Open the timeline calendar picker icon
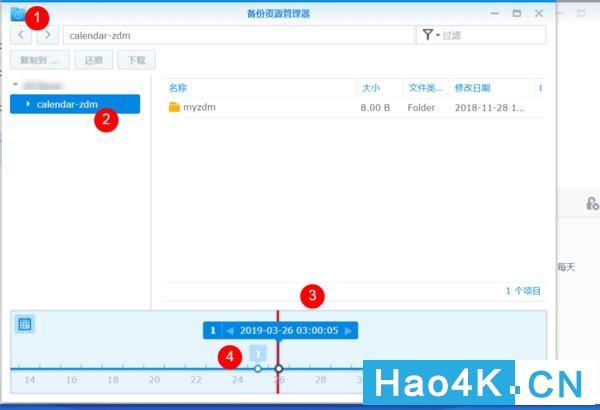 25,324
